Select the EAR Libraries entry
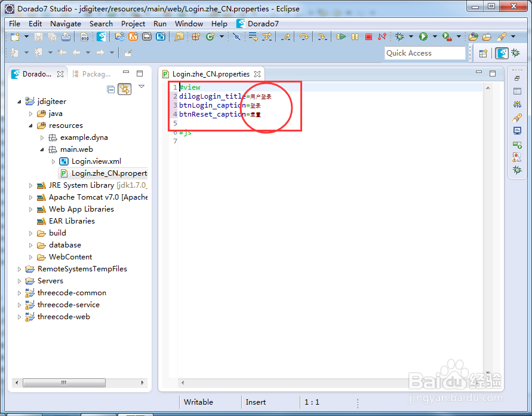This screenshot has width=532, height=416. pyautogui.click(x=66, y=221)
